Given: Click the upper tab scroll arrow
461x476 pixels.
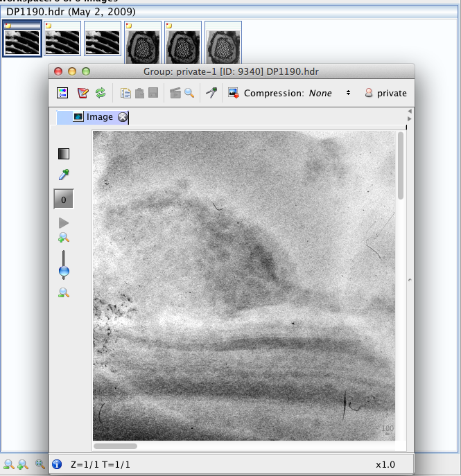Looking at the screenshot, I should point(410,111).
